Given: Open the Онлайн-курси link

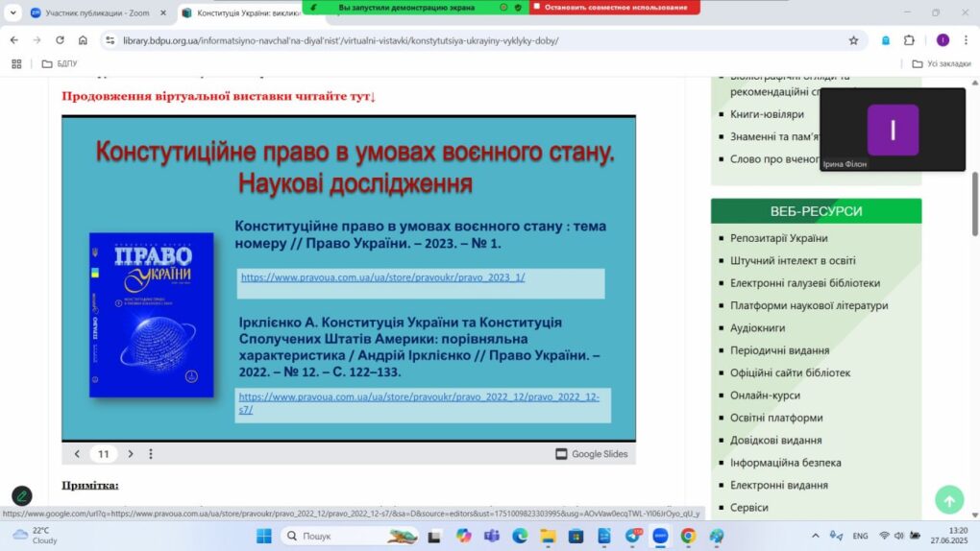Looking at the screenshot, I should 765,395.
